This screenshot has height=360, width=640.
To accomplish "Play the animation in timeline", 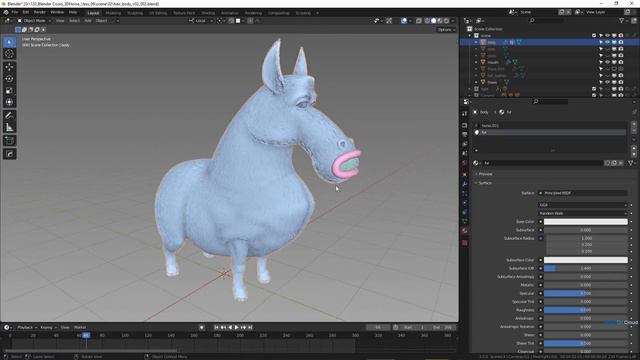I will point(236,327).
